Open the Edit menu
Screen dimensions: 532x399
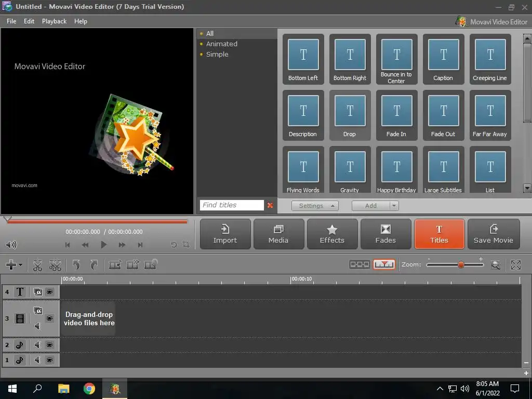pyautogui.click(x=29, y=21)
